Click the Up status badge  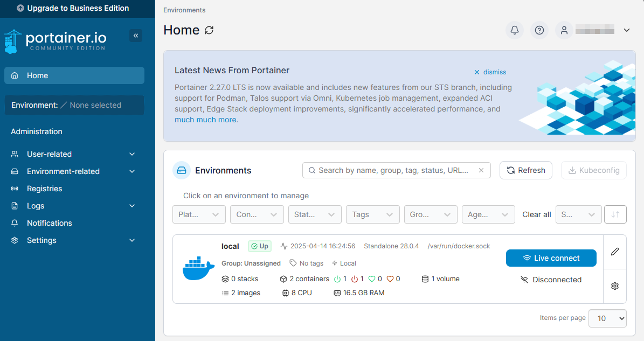260,246
